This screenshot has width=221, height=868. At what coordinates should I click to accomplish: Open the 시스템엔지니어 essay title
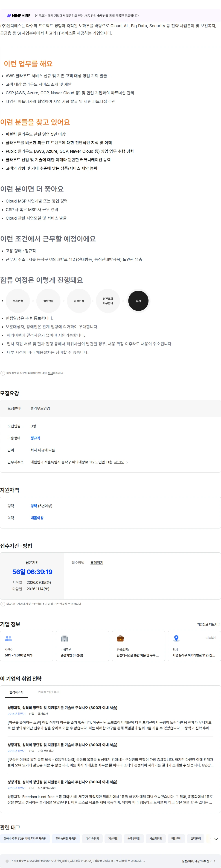pyautogui.click(x=63, y=782)
